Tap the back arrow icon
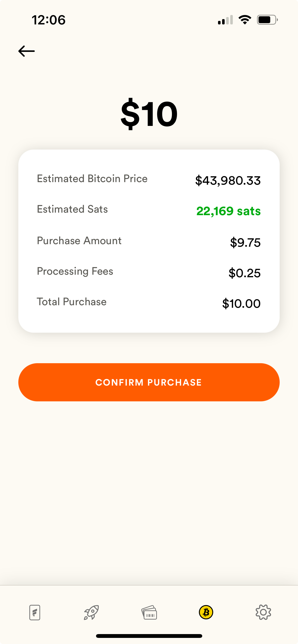This screenshot has height=644, width=298. click(x=26, y=51)
